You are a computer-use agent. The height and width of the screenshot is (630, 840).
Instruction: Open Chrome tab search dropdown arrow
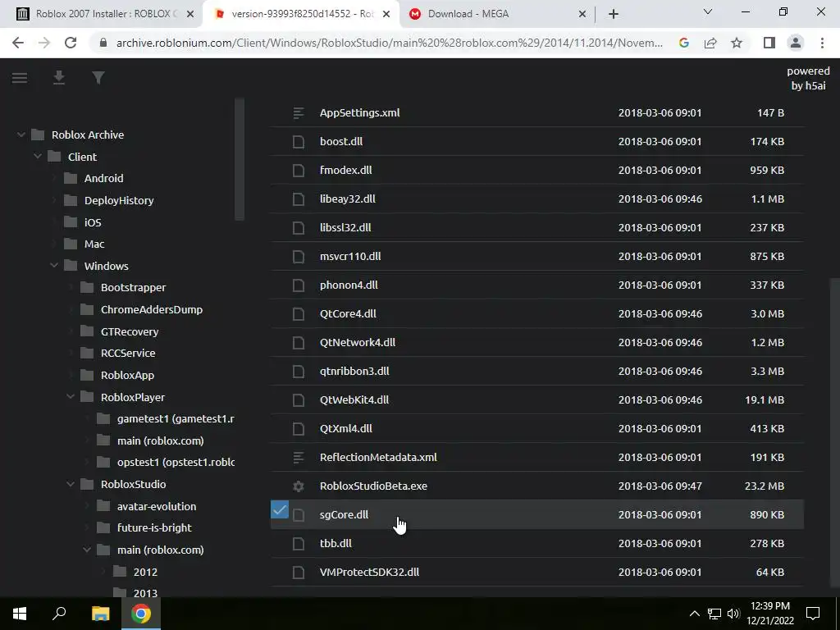click(708, 12)
